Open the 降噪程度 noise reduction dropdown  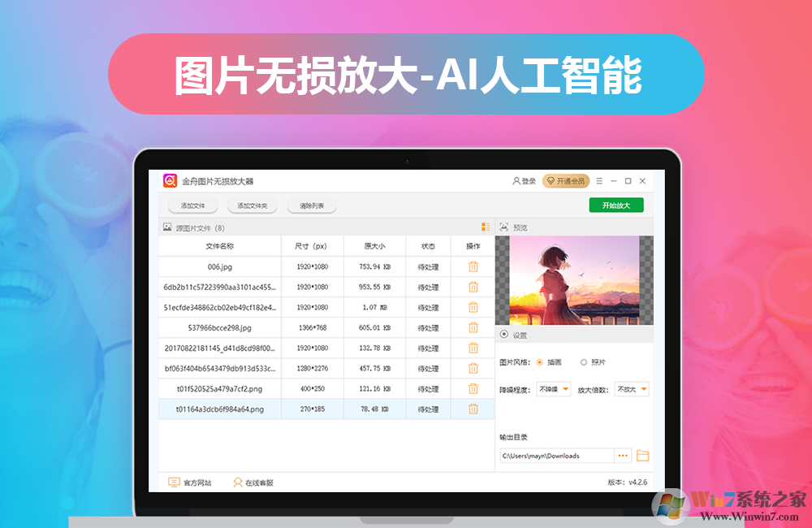(x=552, y=388)
